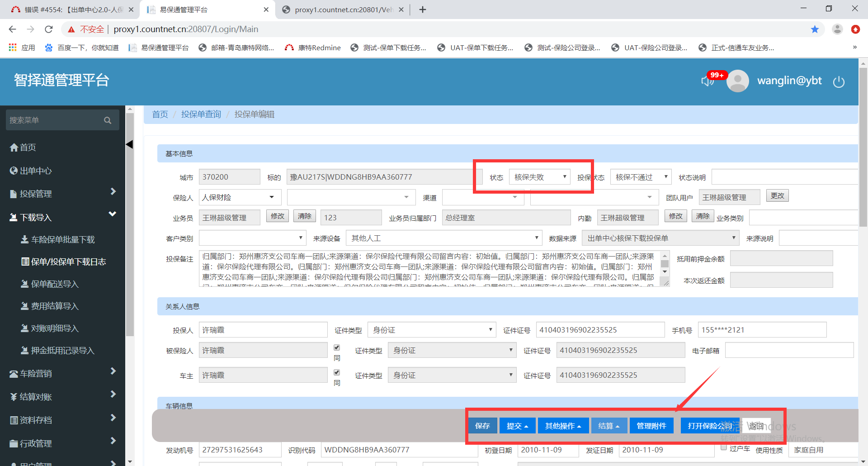Click the power logout icon
Screen dimensions: 868x466
[839, 82]
